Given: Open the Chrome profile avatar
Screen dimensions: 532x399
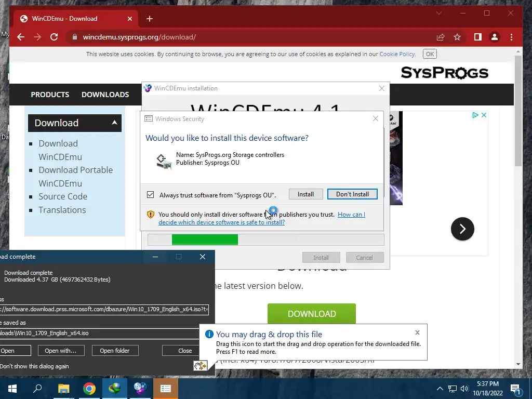Looking at the screenshot, I should (495, 37).
